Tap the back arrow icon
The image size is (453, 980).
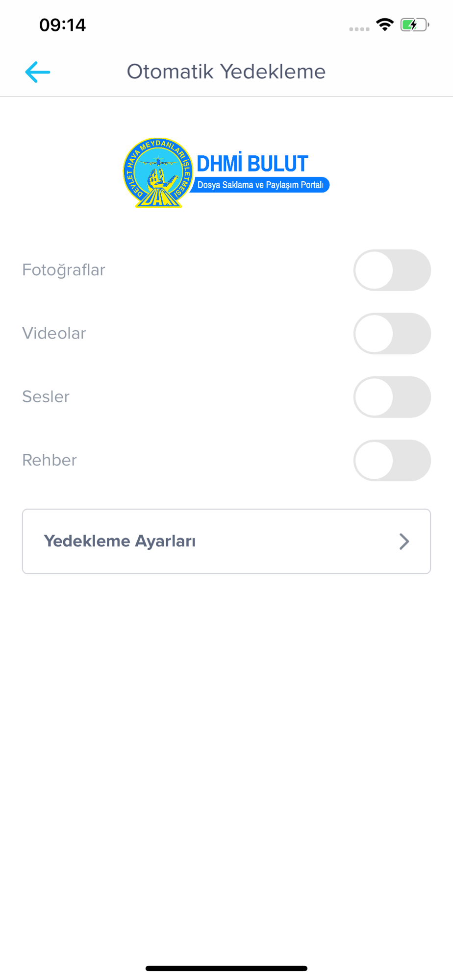38,72
